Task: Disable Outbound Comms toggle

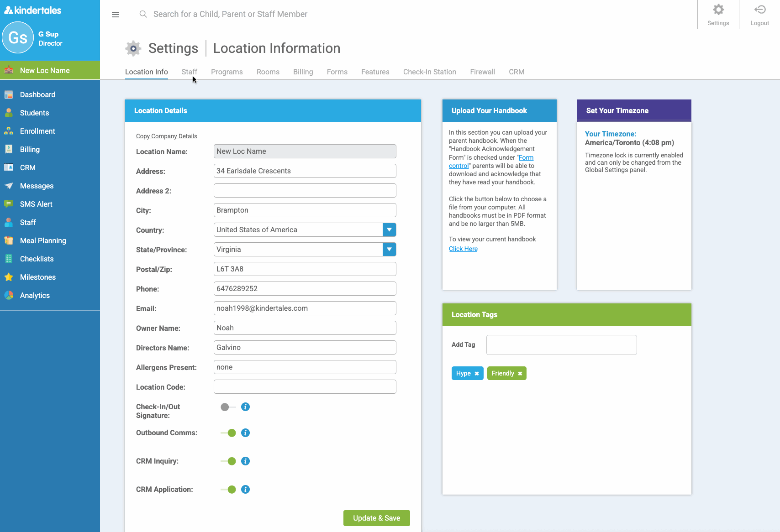Action: 228,433
